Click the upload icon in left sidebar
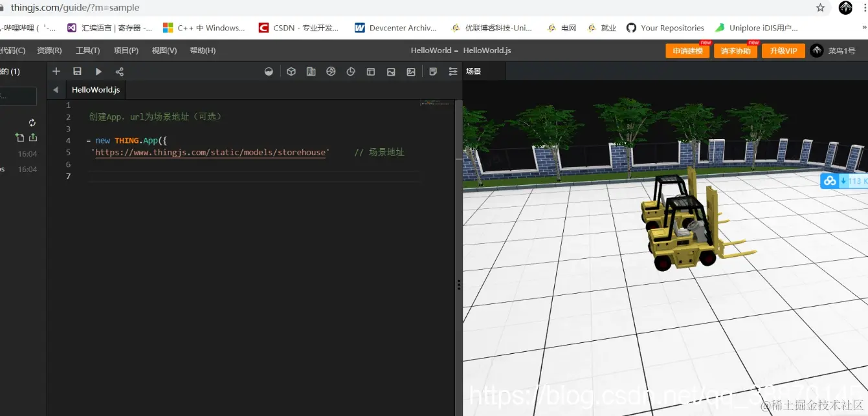Screen dimensions: 868x416 (x=33, y=137)
